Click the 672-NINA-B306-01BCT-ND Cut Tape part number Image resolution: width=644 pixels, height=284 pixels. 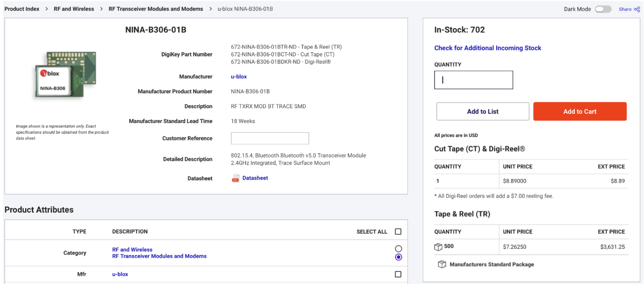tap(283, 54)
